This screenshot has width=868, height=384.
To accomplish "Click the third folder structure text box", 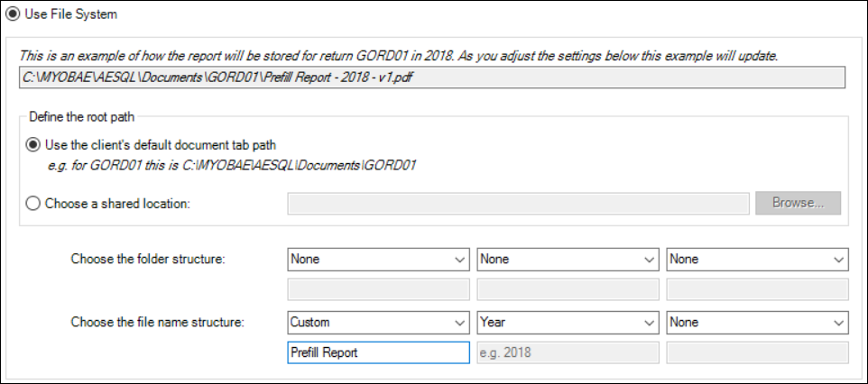I will 757,289.
